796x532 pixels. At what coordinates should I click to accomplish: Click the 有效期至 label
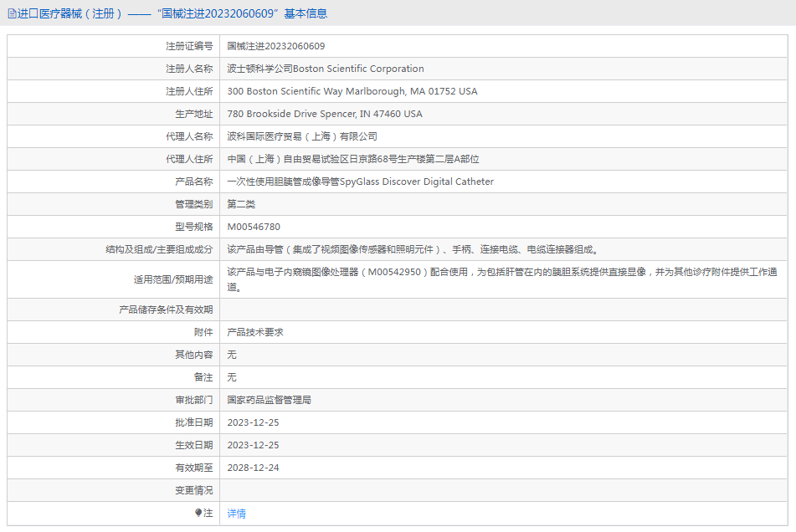click(194, 468)
